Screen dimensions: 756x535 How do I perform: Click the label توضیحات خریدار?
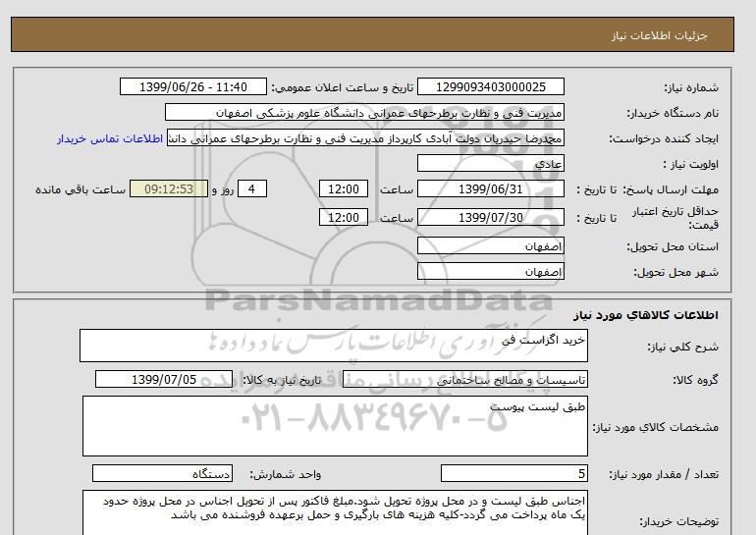(678, 521)
